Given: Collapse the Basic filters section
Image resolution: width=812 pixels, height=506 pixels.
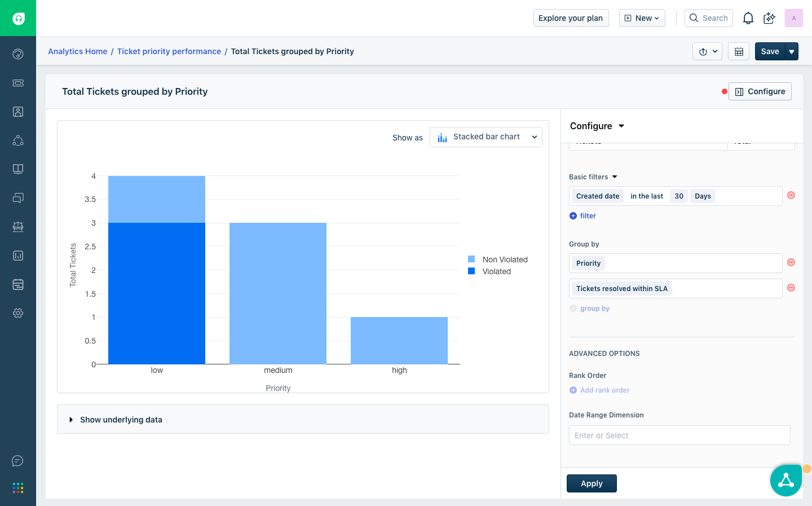Looking at the screenshot, I should click(614, 177).
